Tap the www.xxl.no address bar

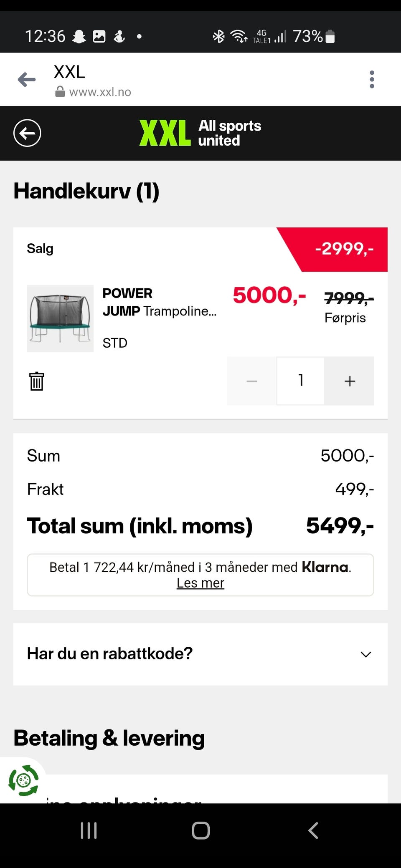click(x=100, y=92)
